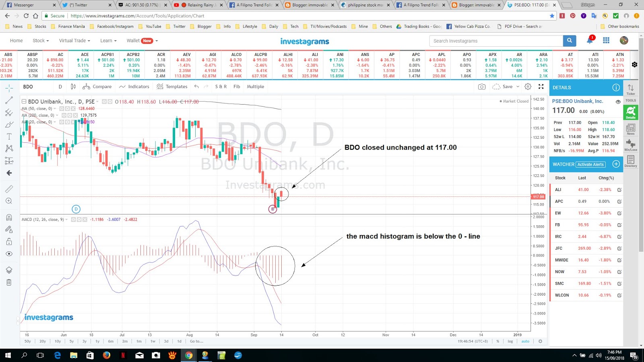Switch to philippine stock market browser tab
Image resolution: width=644 pixels, height=362 pixels.
point(365,5)
